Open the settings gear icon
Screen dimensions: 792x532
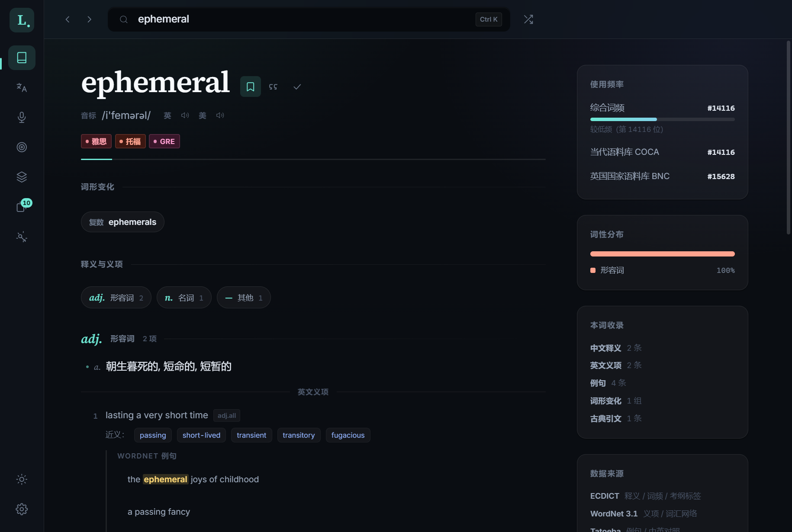[22, 509]
